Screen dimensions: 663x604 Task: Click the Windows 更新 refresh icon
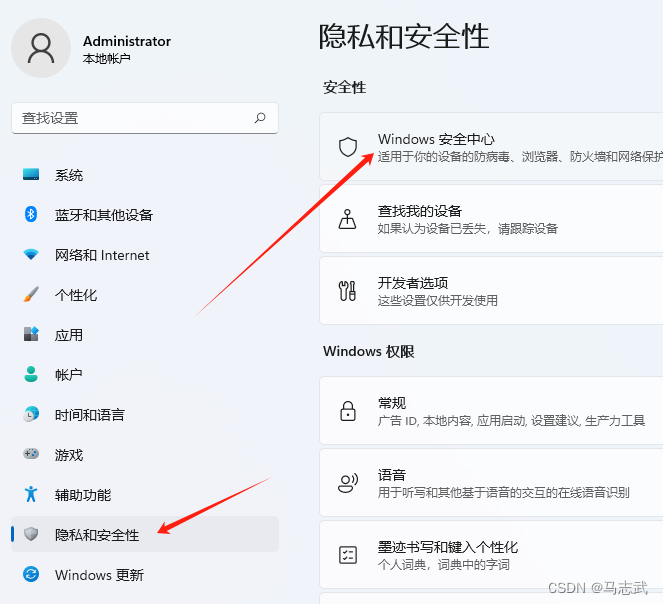[31, 574]
